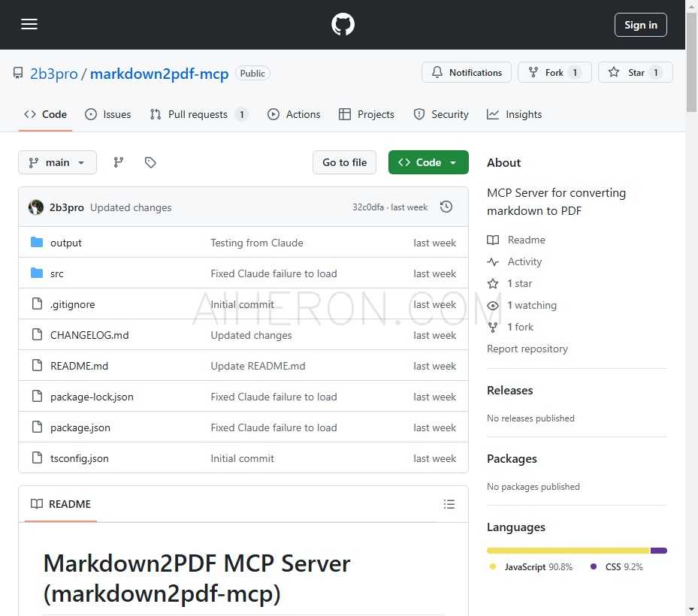This screenshot has width=698, height=616.
Task: Open the markdown2pdf-mcp repository link
Action: click(159, 74)
